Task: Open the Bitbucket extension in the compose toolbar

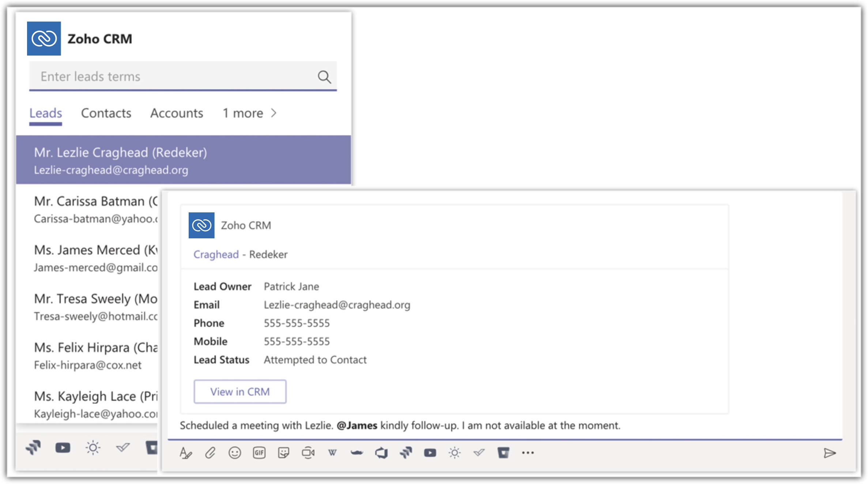Action: tap(503, 453)
